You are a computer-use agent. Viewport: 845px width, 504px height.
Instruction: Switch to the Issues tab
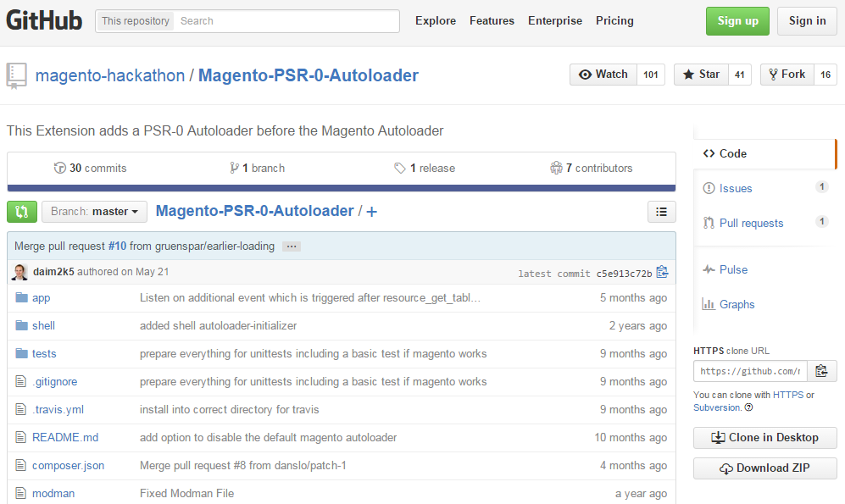pos(764,188)
